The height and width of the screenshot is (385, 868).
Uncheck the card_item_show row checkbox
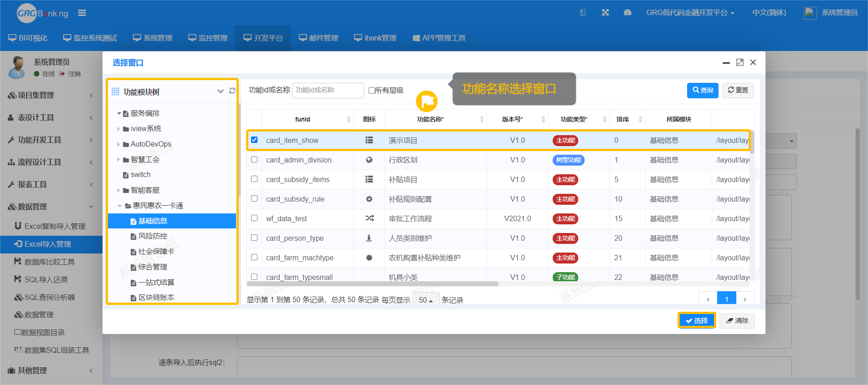(254, 140)
